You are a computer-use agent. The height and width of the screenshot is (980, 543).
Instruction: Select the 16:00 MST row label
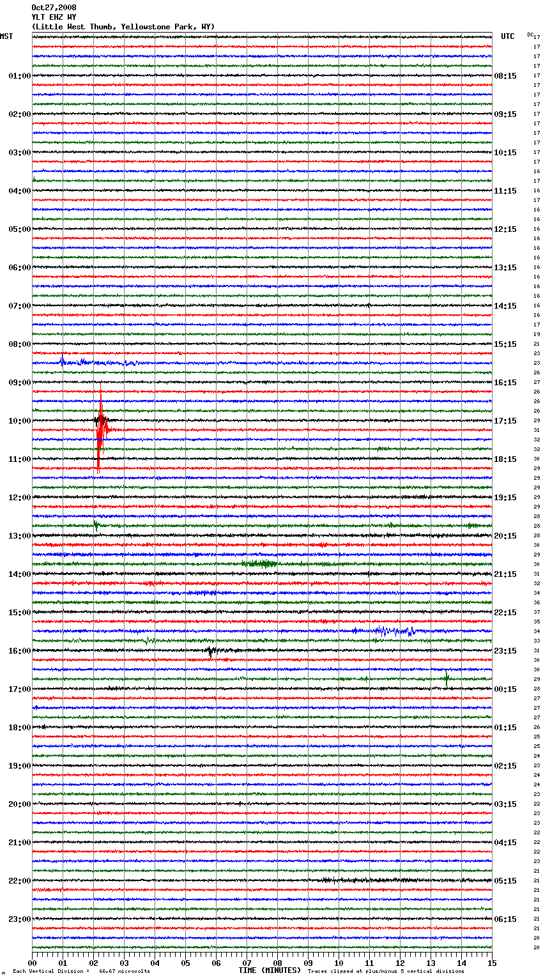point(20,651)
